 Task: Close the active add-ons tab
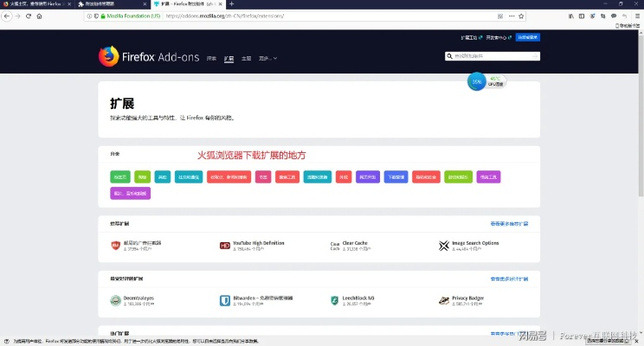[x=221, y=4]
